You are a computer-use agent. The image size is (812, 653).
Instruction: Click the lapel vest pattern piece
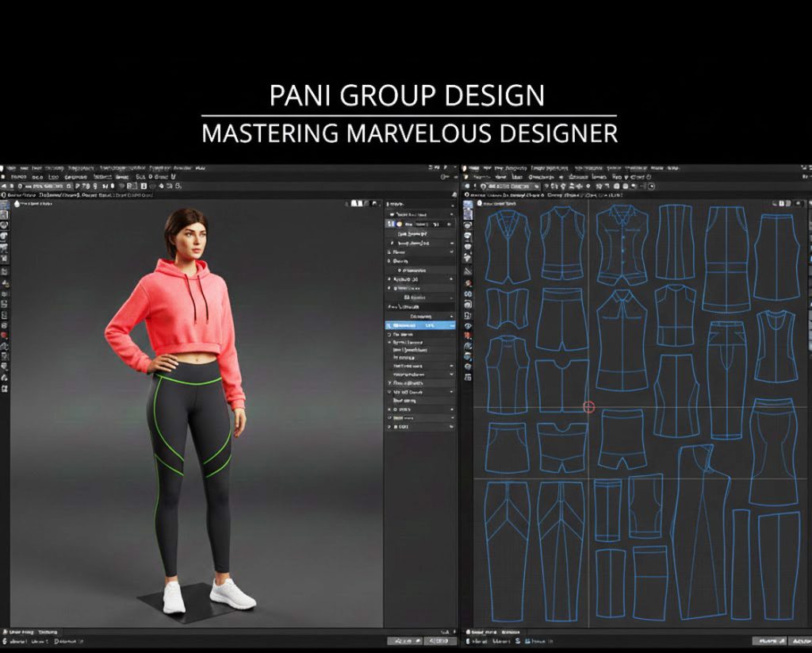[507, 246]
